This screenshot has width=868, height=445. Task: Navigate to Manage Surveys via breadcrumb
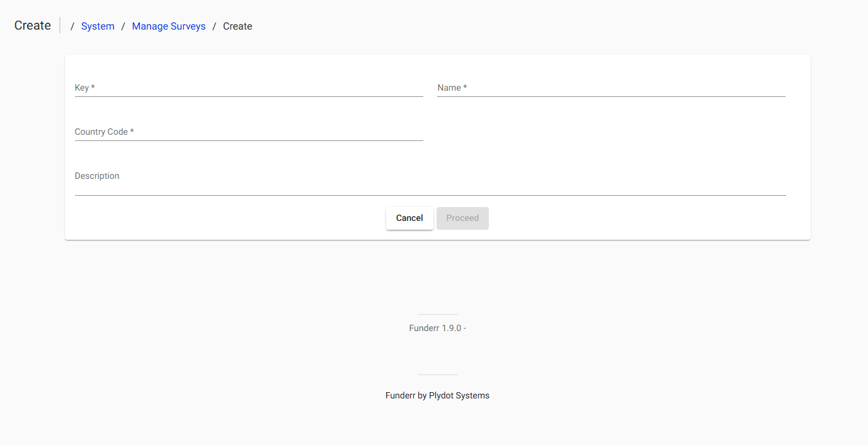coord(168,26)
